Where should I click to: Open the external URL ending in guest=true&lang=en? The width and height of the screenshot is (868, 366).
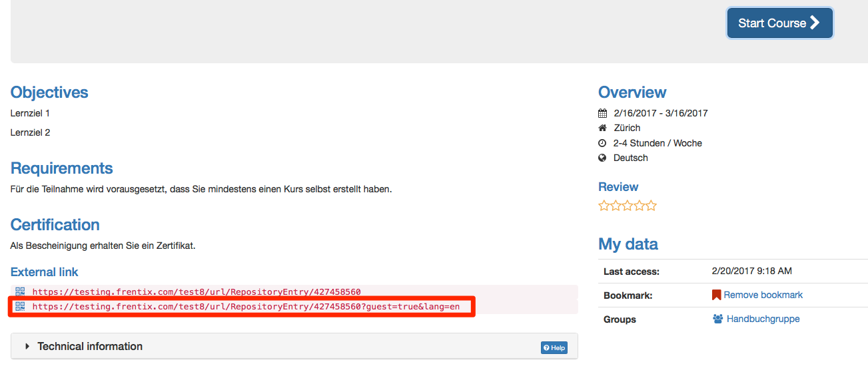[246, 307]
